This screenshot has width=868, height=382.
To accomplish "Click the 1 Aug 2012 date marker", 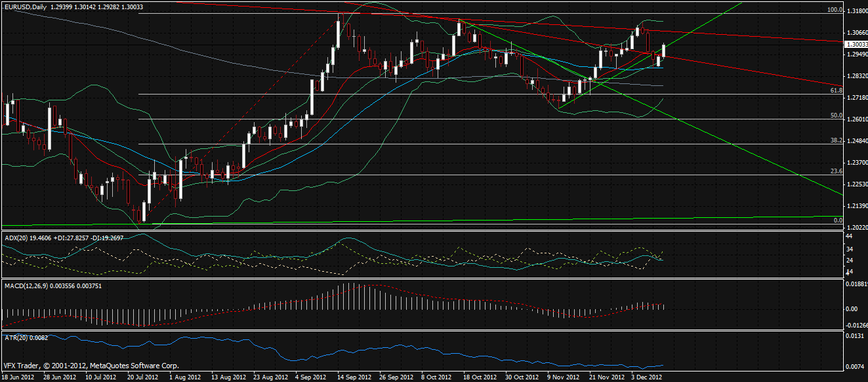I will coord(185,377).
